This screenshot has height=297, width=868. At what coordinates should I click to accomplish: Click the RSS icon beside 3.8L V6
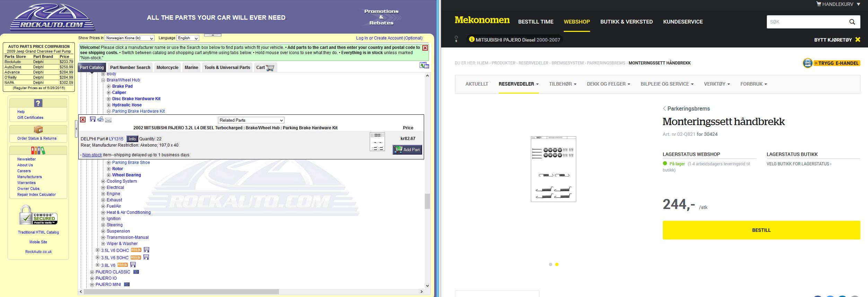click(x=123, y=265)
